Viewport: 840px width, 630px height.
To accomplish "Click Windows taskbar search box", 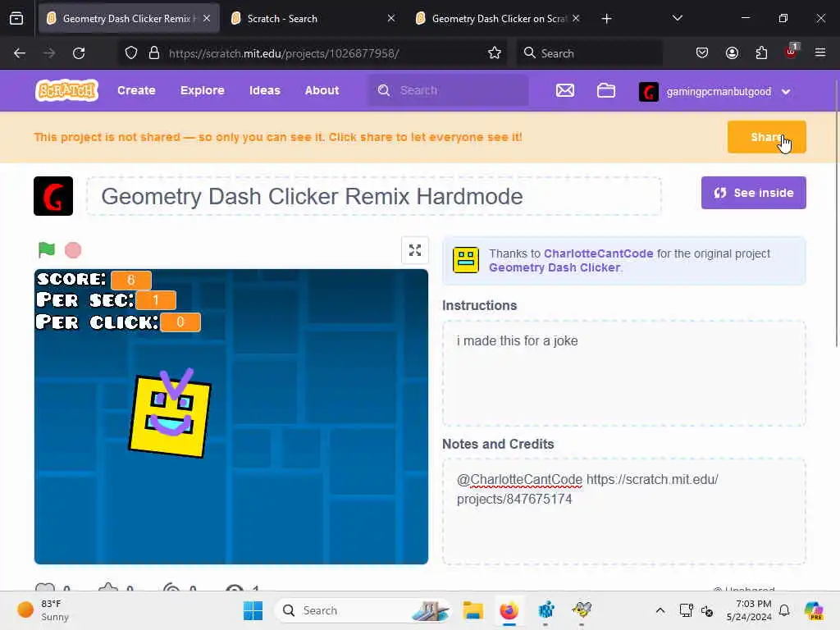I will pyautogui.click(x=363, y=610).
